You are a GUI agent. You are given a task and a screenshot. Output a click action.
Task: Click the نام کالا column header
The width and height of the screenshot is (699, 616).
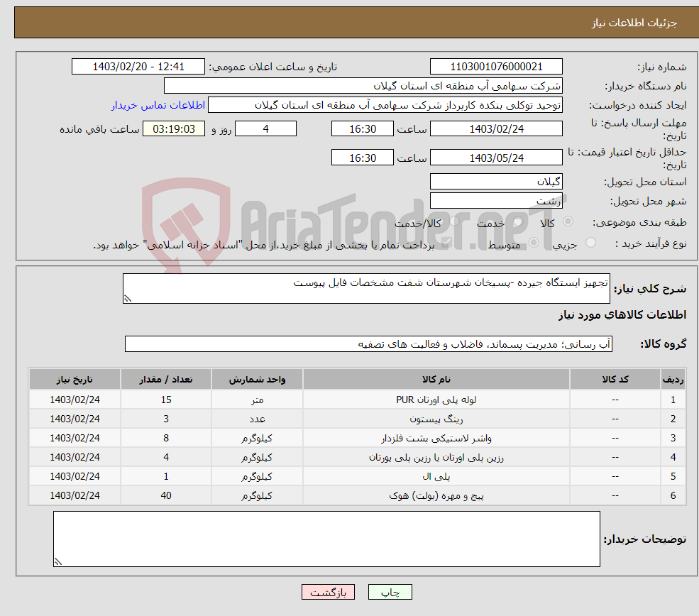click(436, 379)
